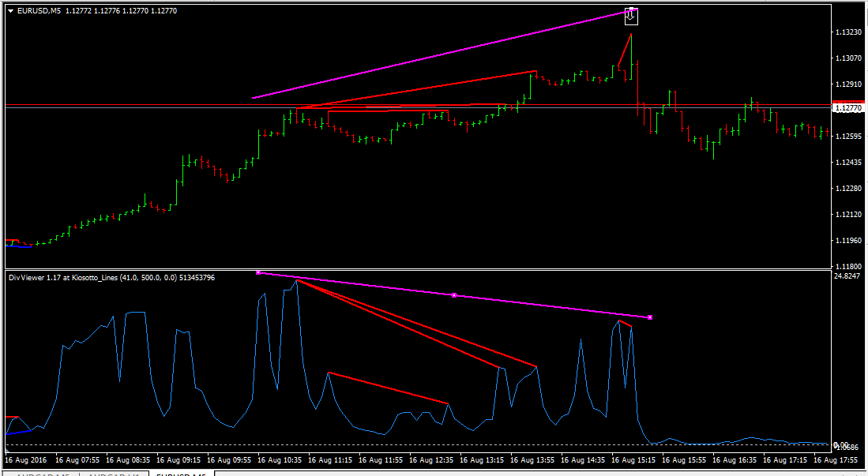This screenshot has height=476, width=868.
Task: Select the left handle of the indicator magenta line
Action: click(258, 273)
